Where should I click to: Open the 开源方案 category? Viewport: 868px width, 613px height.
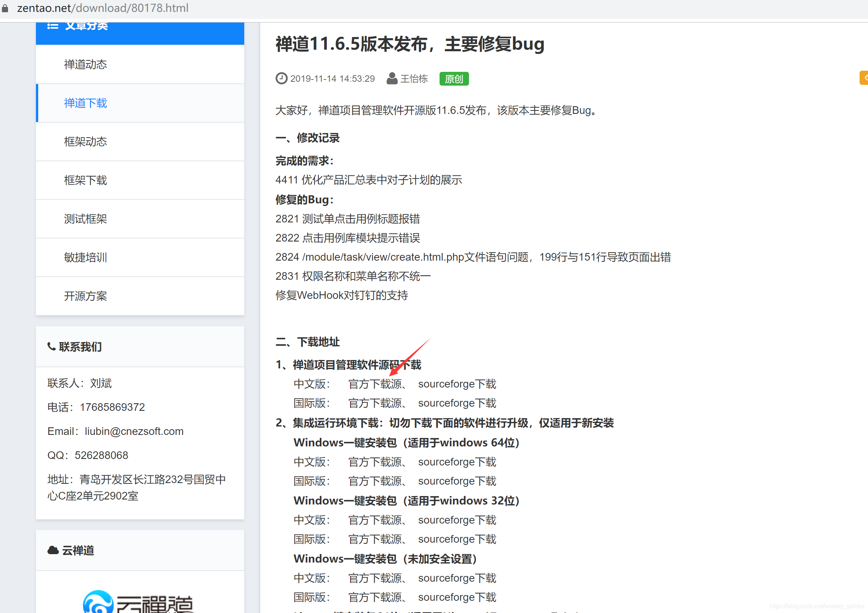[x=140, y=296]
